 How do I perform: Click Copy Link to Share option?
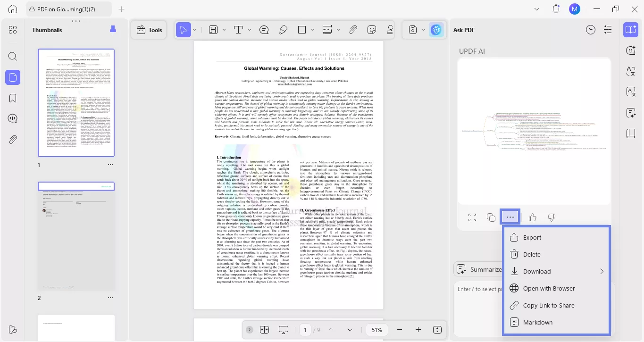coord(548,305)
